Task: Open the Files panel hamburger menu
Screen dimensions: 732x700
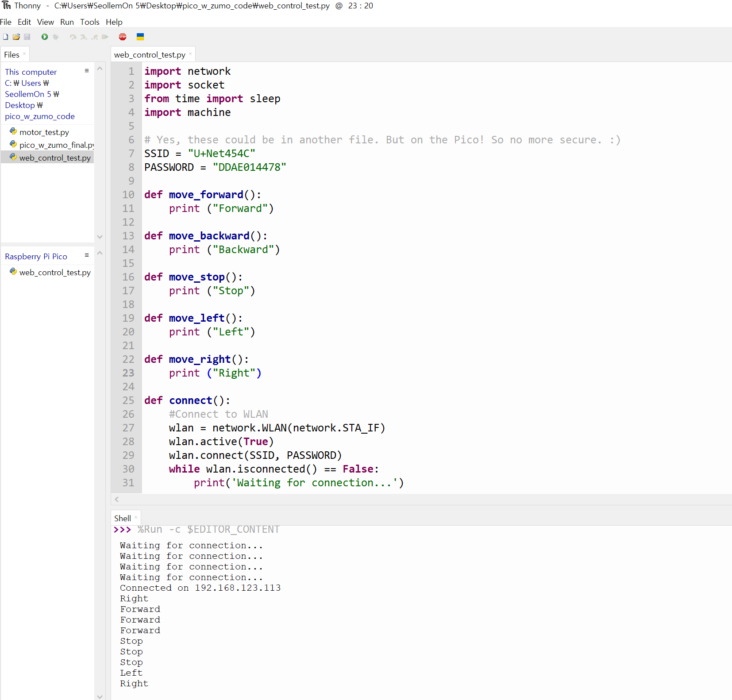Action: click(87, 71)
